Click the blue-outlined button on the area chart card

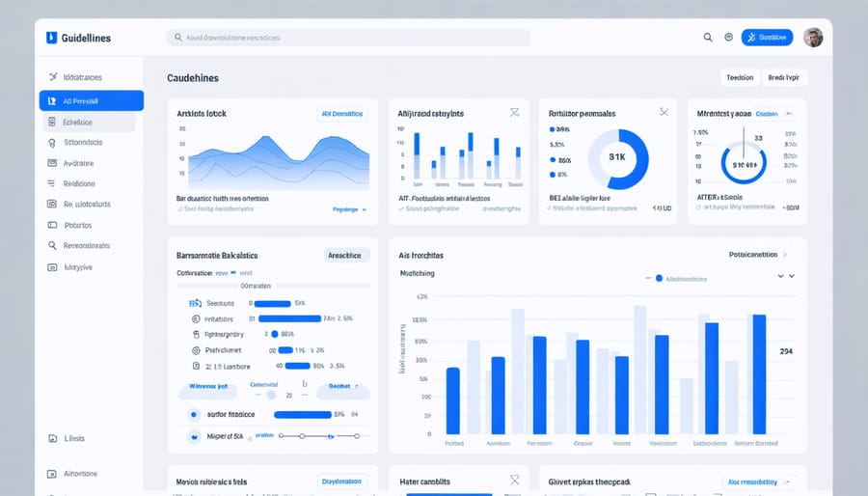342,114
